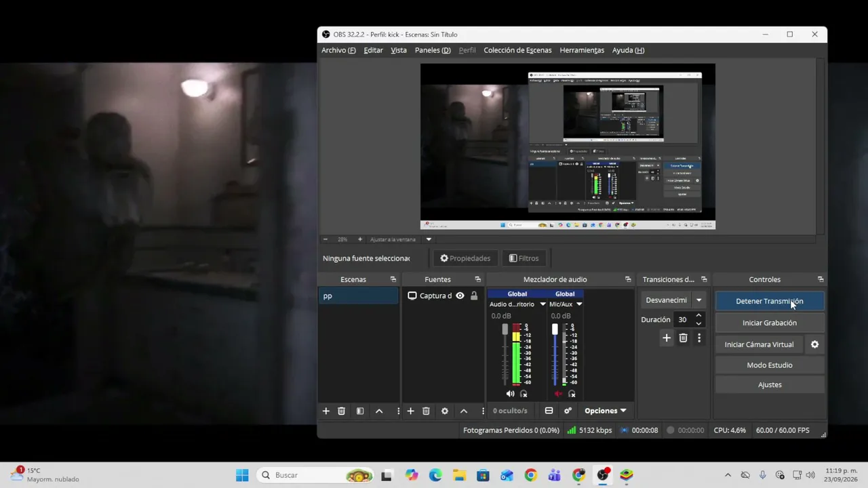Image resolution: width=868 pixels, height=488 pixels.
Task: Open virtual camera settings gear icon
Action: point(814,344)
